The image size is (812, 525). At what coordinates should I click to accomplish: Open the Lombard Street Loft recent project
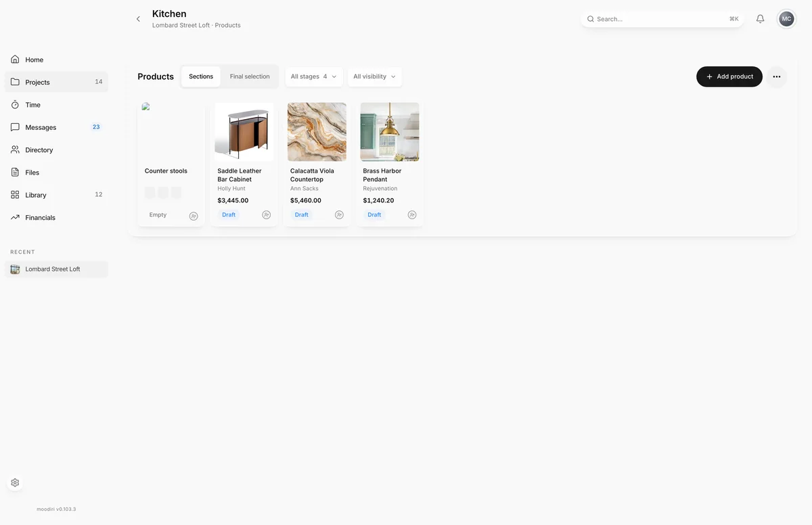[56, 269]
